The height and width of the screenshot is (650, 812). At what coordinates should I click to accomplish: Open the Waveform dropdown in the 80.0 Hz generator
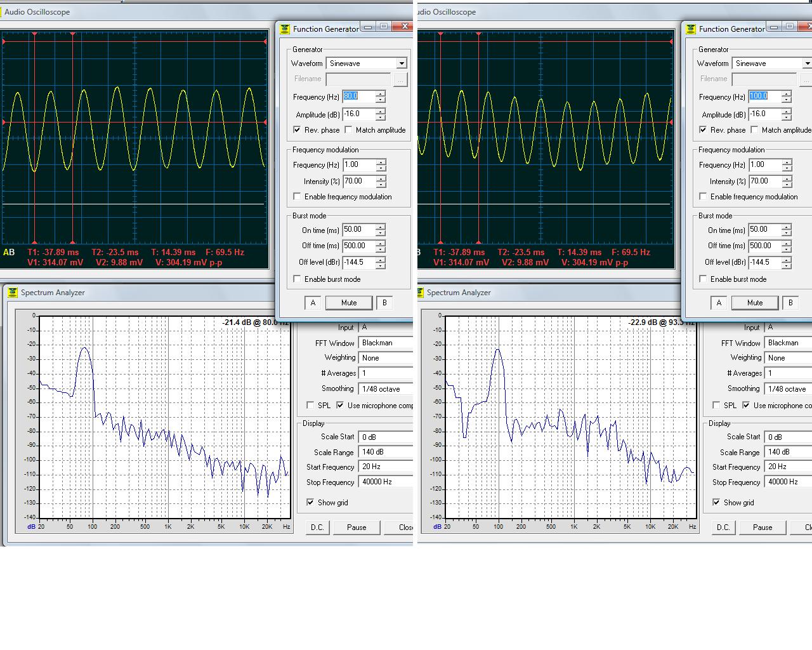(402, 63)
